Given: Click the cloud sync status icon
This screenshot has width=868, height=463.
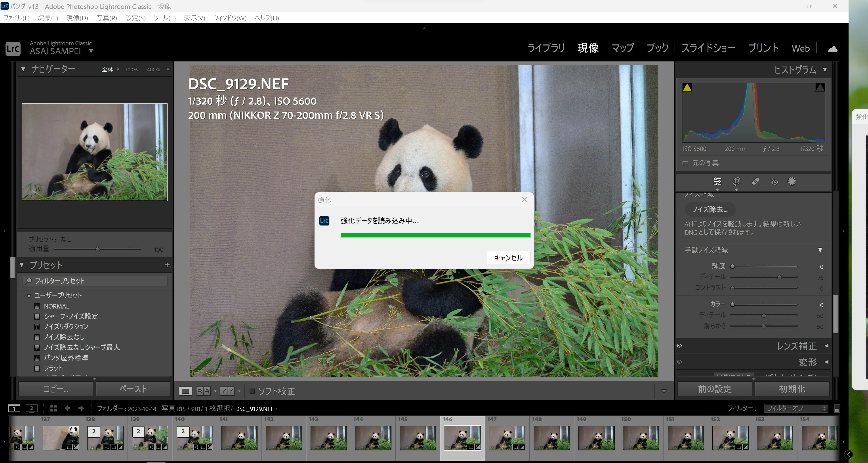Looking at the screenshot, I should tap(833, 49).
